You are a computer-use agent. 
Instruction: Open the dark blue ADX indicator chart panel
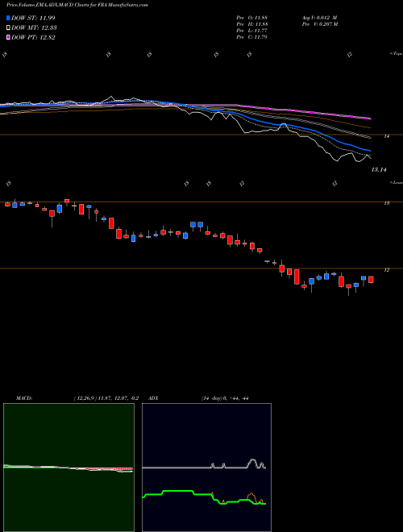click(206, 468)
